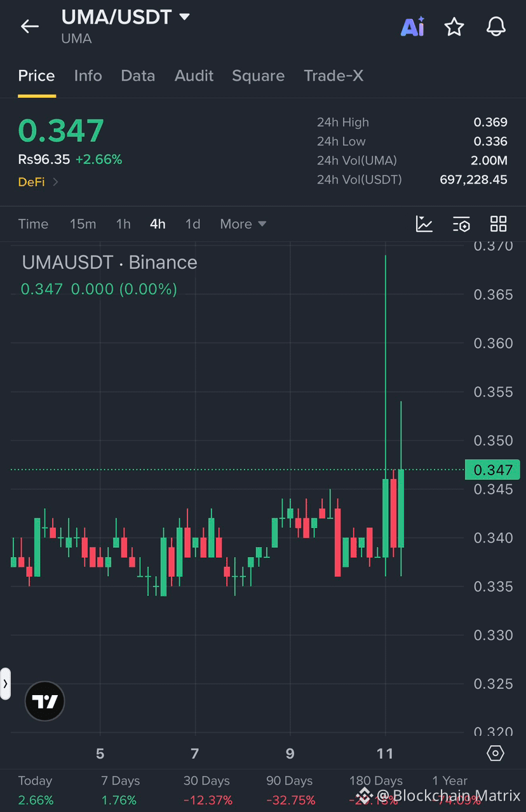The height and width of the screenshot is (812, 526).
Task: Expand the More timeframes dropdown
Action: [243, 224]
